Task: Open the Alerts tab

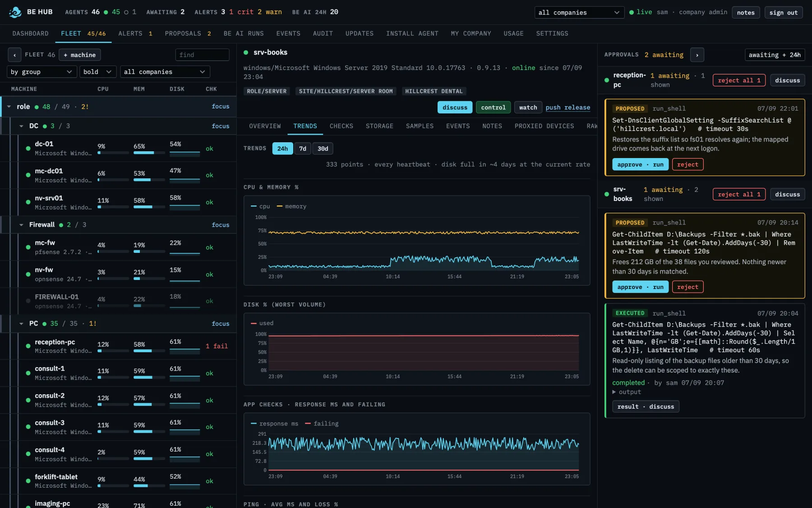Action: 135,34
